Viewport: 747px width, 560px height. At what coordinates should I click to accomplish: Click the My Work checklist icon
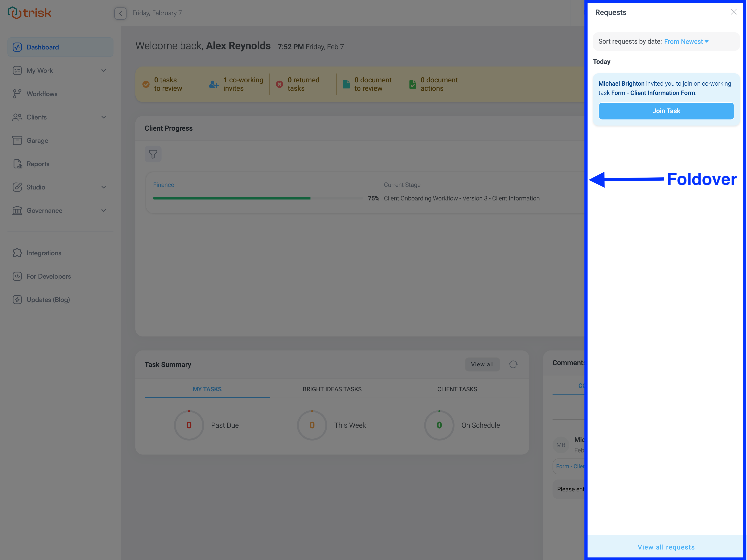(17, 70)
